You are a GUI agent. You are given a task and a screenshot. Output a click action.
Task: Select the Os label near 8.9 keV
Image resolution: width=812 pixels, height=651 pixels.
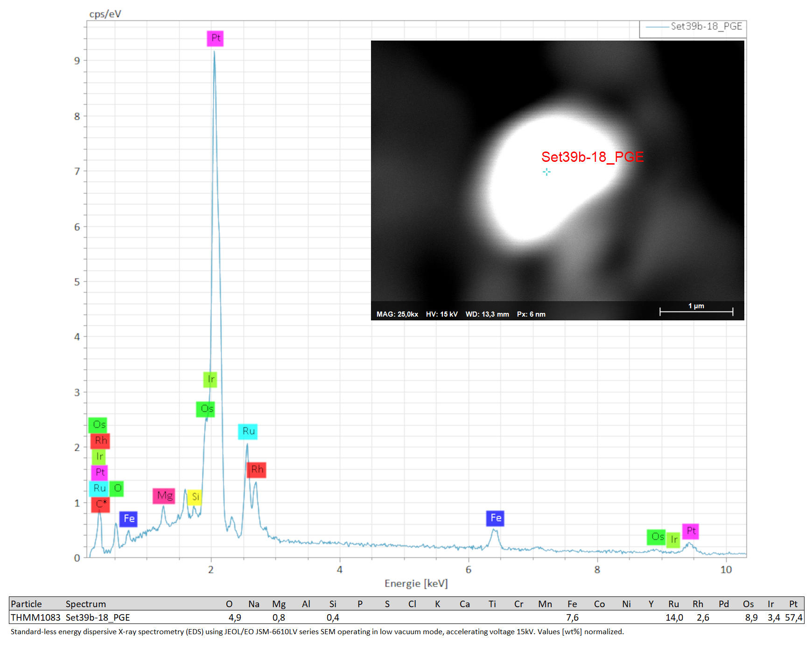point(657,537)
